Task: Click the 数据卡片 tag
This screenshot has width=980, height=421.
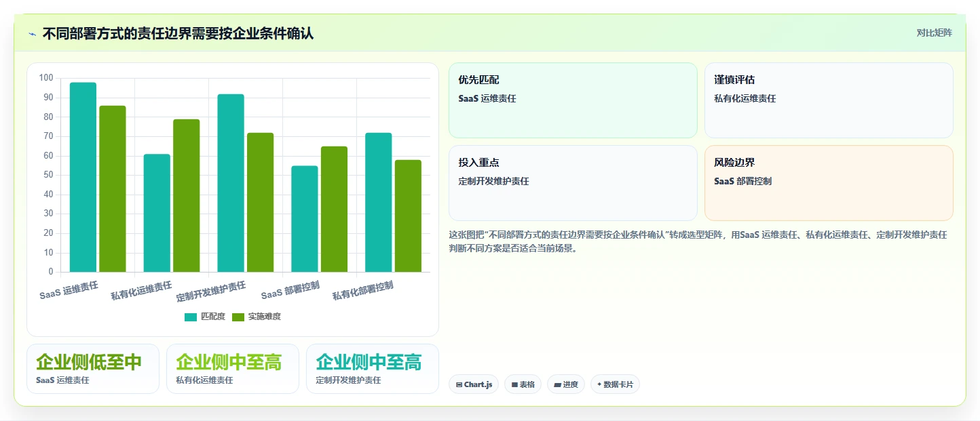Action: [x=615, y=384]
